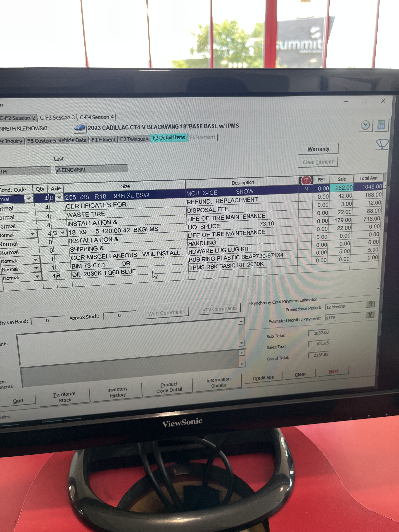The image size is (399, 532).
Task: Click the red T column header icon
Action: coord(306,180)
